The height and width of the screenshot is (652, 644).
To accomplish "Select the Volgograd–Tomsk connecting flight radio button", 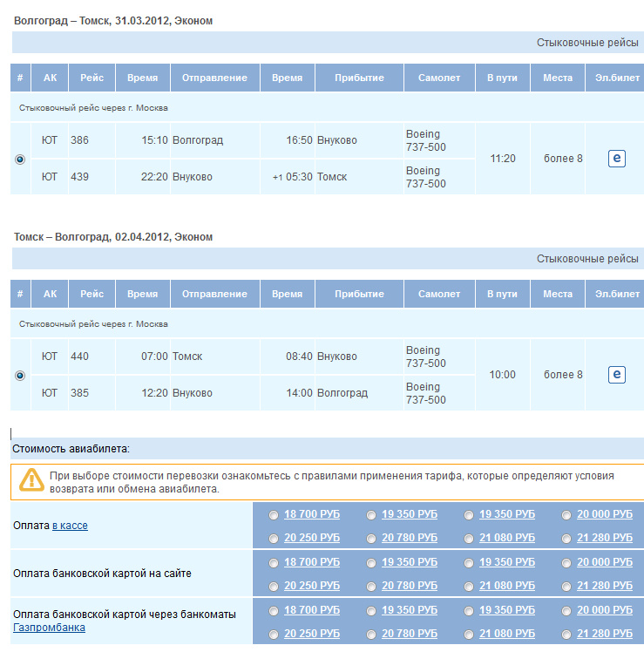I will pos(20,160).
